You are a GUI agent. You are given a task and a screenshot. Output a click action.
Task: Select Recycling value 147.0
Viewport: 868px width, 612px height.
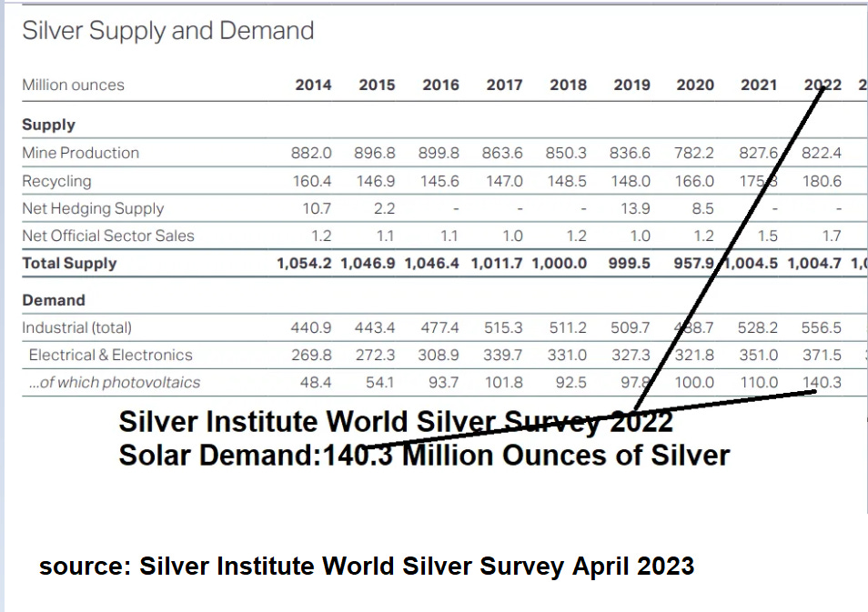pyautogui.click(x=504, y=182)
